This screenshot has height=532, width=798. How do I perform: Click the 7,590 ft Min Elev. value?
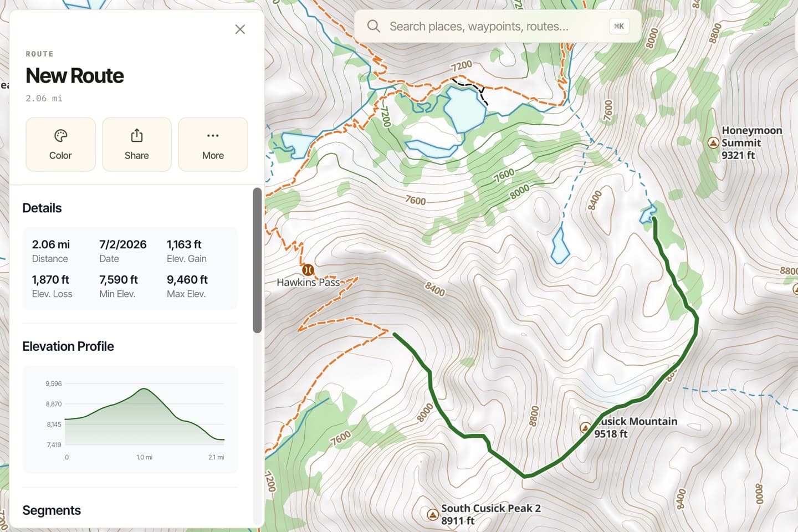coord(119,280)
